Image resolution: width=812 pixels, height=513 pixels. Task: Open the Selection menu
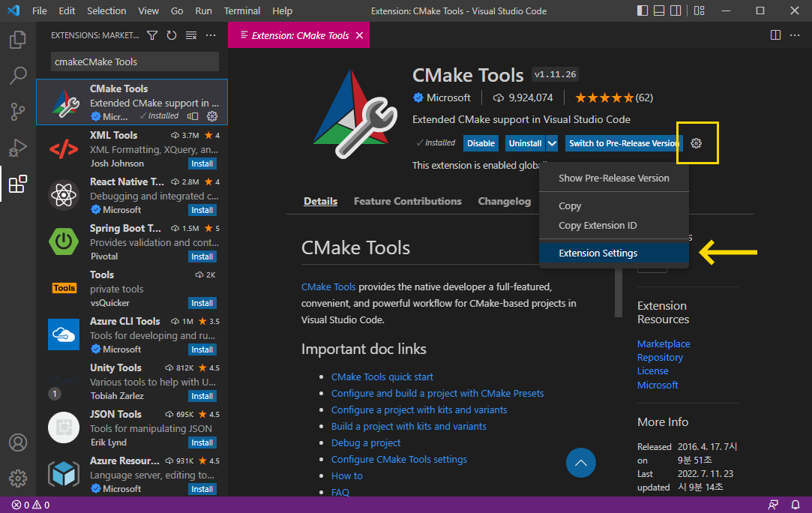106,11
